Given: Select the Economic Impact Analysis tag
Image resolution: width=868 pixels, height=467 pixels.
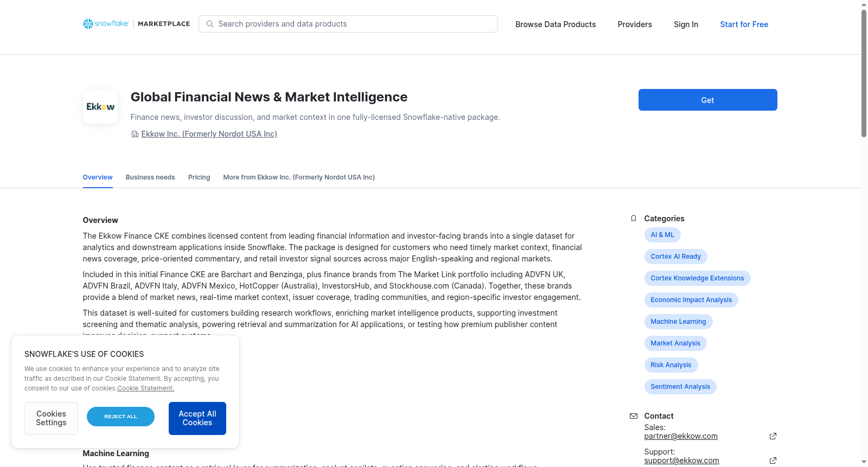Looking at the screenshot, I should click(x=691, y=300).
